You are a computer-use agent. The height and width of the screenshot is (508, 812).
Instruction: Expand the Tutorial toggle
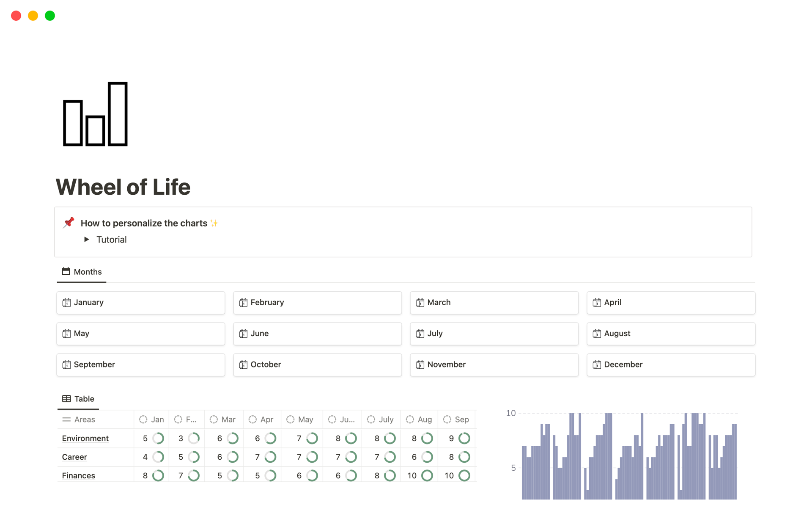[x=87, y=240]
